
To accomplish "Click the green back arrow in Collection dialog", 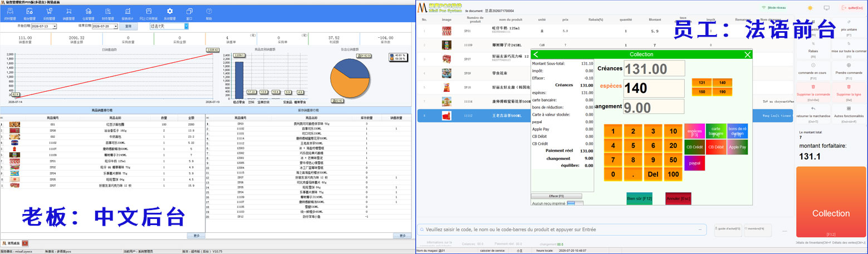I will click(x=535, y=54).
